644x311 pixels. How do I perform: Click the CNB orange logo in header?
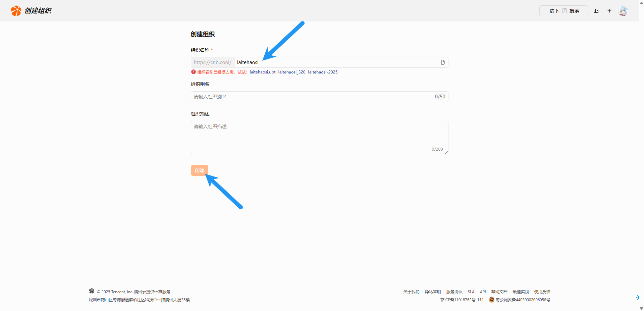16,11
